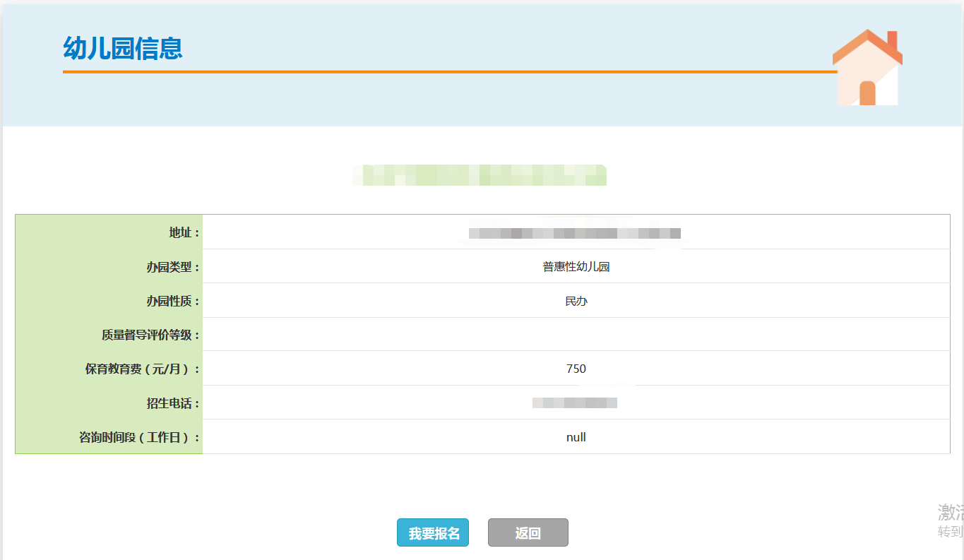Select the 保育教育费（元/月） label

pos(142,369)
